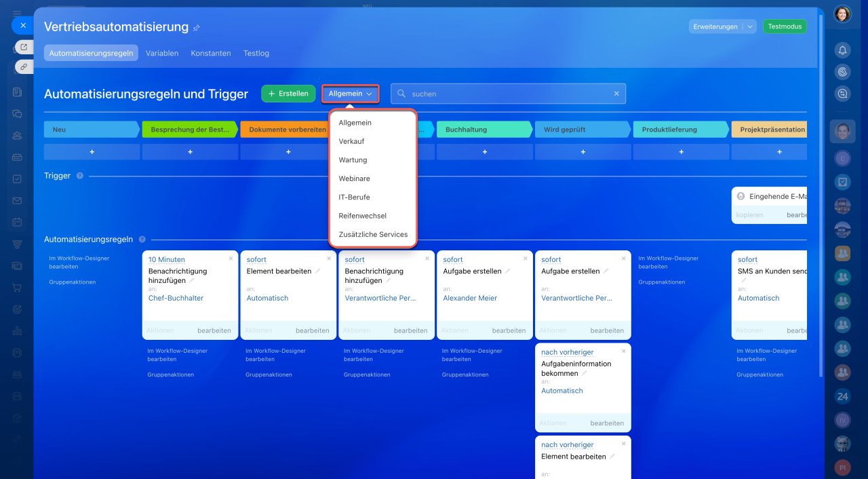This screenshot has height=479, width=868.
Task: Click the vertical scrollbar of the panel
Action: pyautogui.click(x=821, y=197)
